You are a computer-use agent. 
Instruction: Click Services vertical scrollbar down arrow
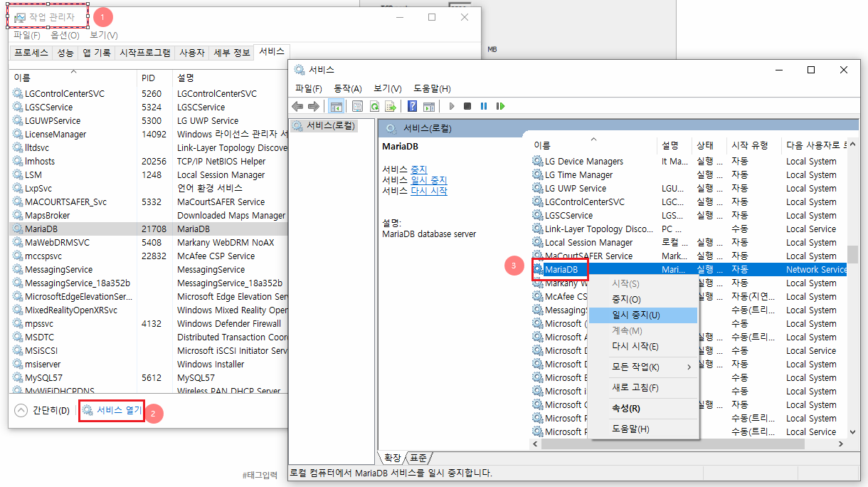click(x=852, y=431)
